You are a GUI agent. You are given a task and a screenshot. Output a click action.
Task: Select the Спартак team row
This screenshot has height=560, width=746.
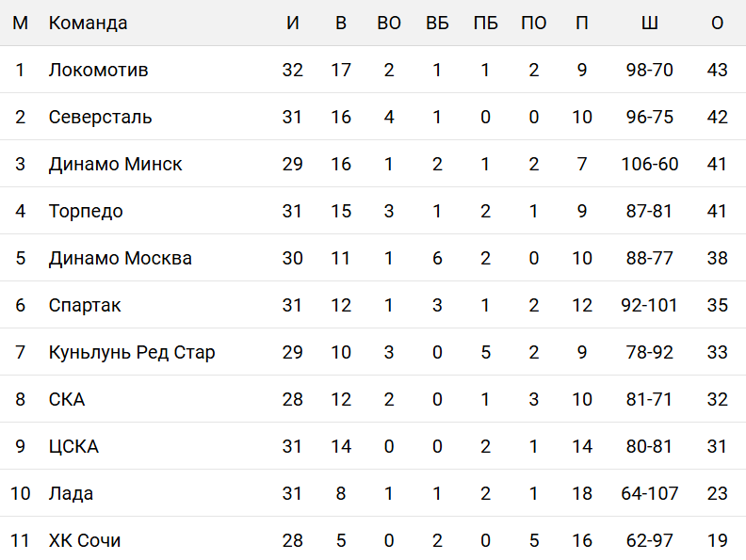tap(85, 305)
